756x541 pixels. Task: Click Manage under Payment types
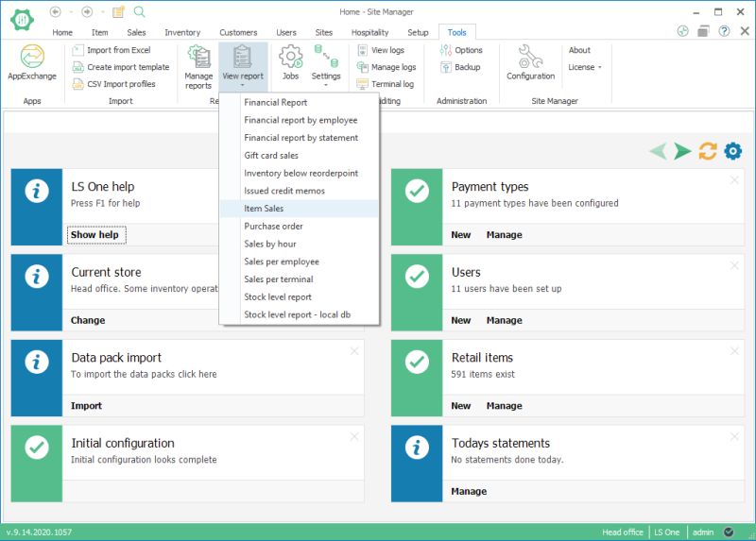504,235
